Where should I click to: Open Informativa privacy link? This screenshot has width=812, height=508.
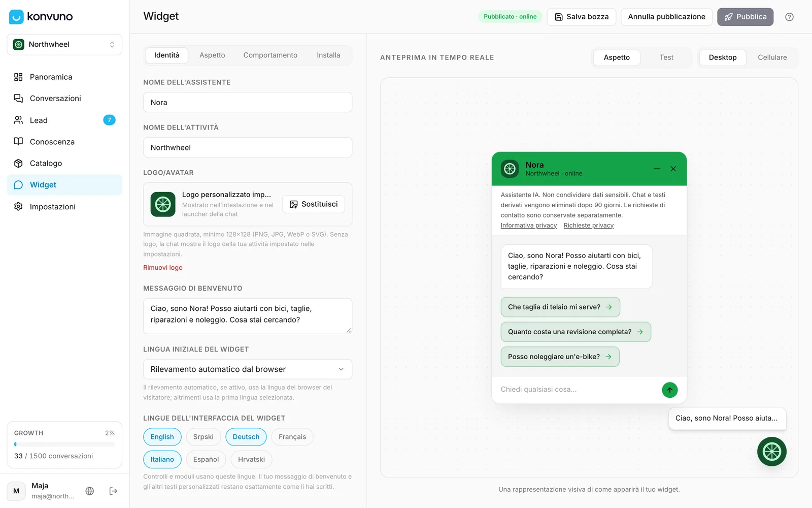point(529,226)
